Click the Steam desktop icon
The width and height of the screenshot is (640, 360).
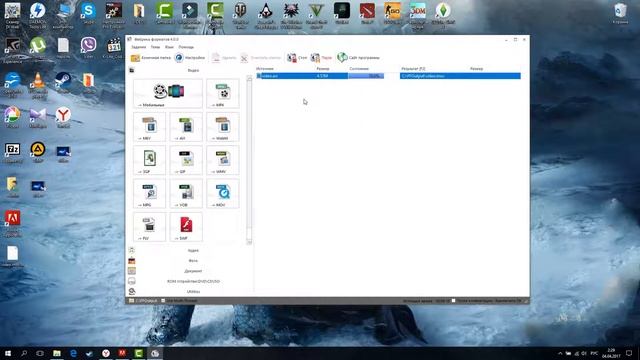tap(63, 82)
